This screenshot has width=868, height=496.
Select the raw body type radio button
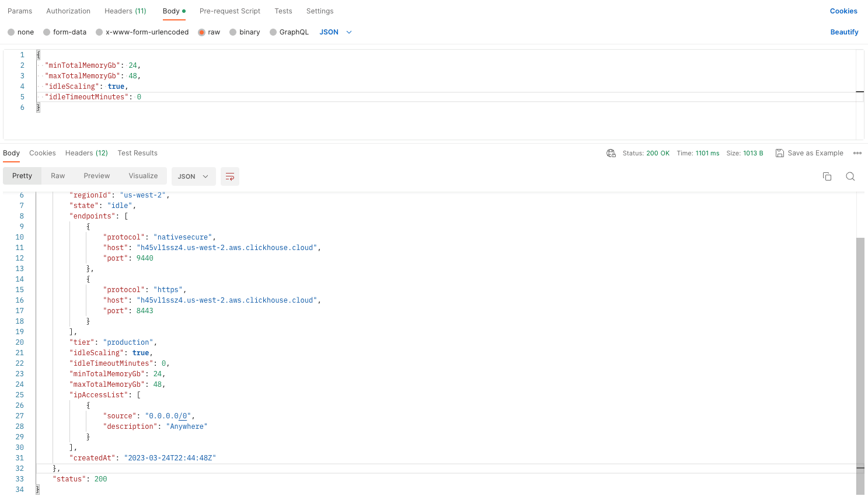click(x=202, y=32)
